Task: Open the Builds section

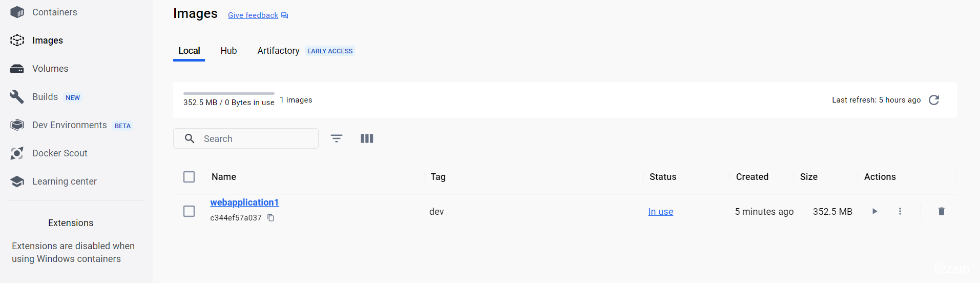Action: (x=45, y=97)
